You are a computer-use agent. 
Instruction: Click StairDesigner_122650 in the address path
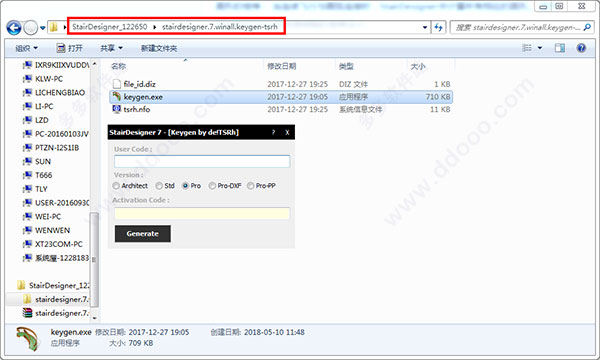click(x=110, y=27)
